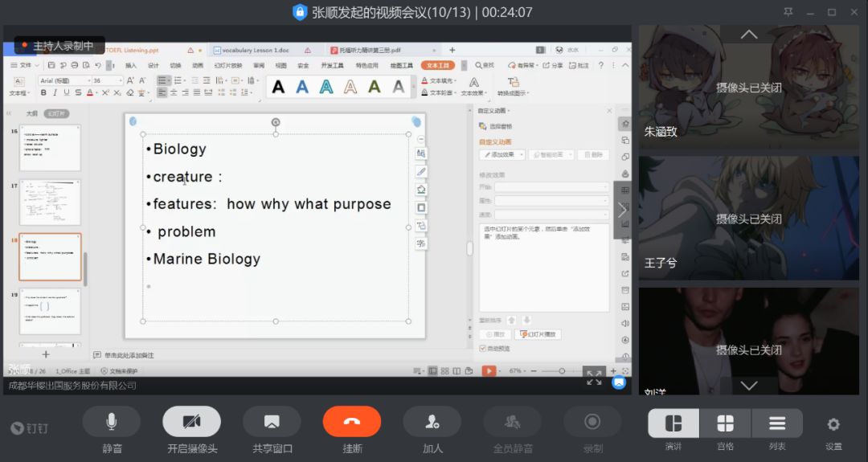The height and width of the screenshot is (462, 868).
Task: Open 转换成图示 convert dropdown
Action: point(513,86)
